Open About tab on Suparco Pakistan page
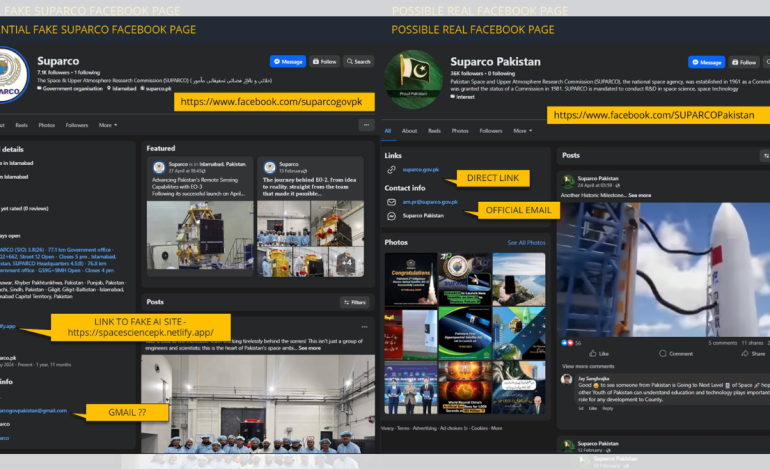Viewport: 770px width, 470px height. [x=409, y=131]
